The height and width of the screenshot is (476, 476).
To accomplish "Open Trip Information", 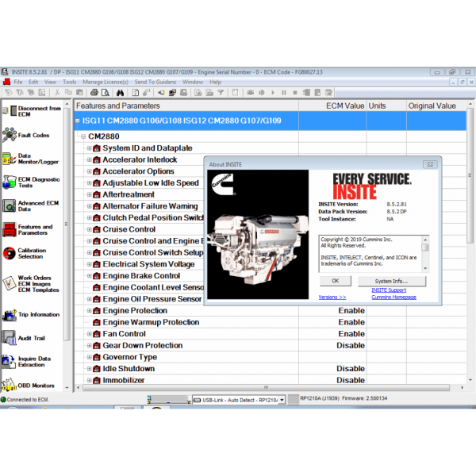I will 31,315.
